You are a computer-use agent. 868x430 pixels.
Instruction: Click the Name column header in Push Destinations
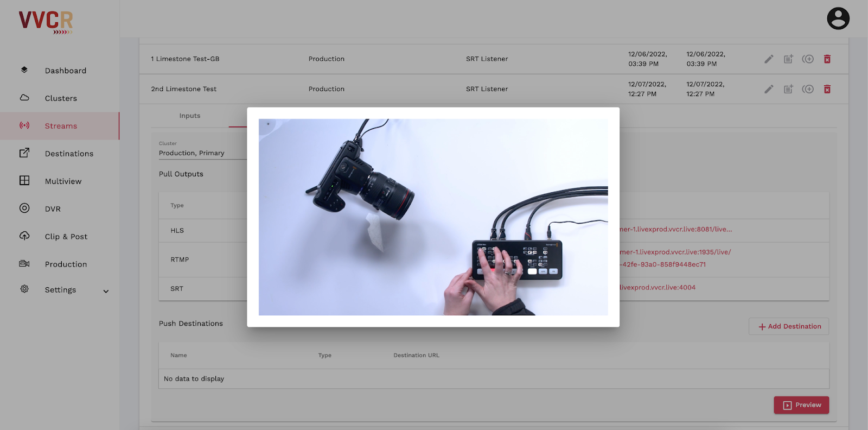point(178,355)
